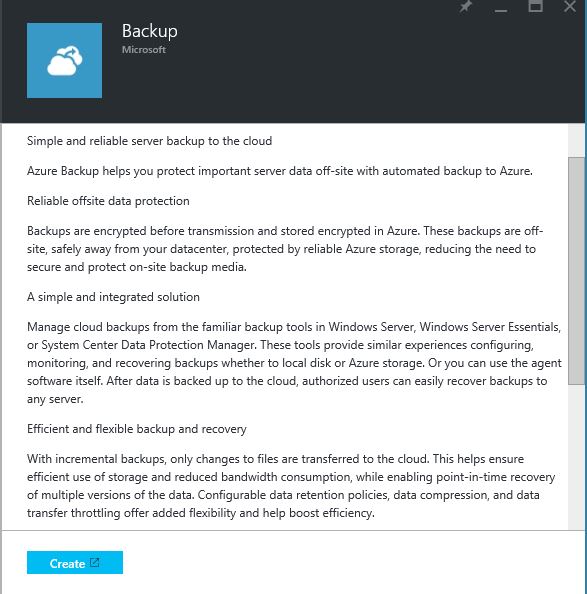Image resolution: width=587 pixels, height=594 pixels.
Task: Pin the Backup blade to dashboard
Action: click(465, 6)
